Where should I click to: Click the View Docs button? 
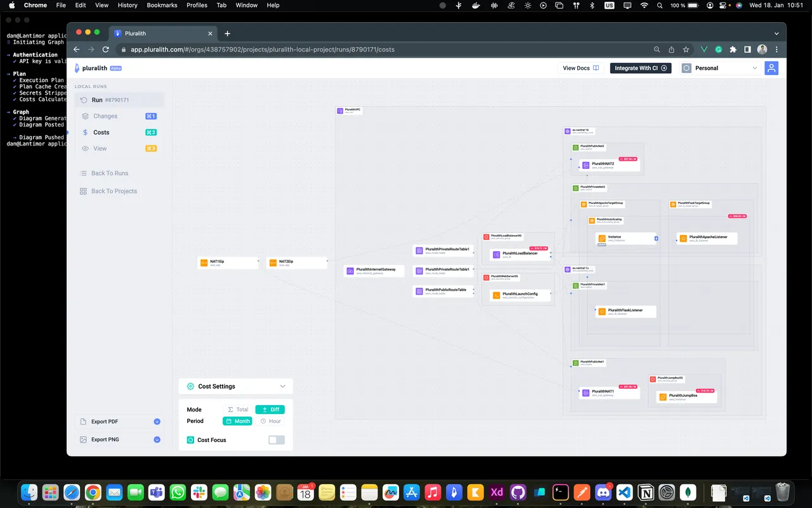(580, 68)
